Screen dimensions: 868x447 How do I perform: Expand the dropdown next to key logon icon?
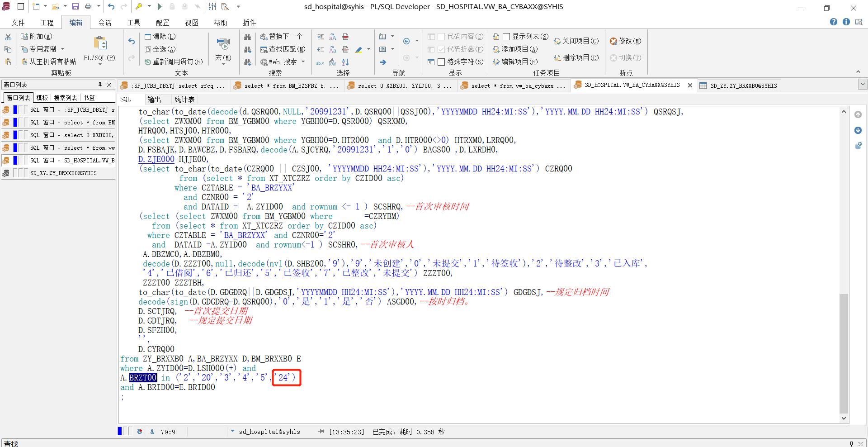click(149, 6)
